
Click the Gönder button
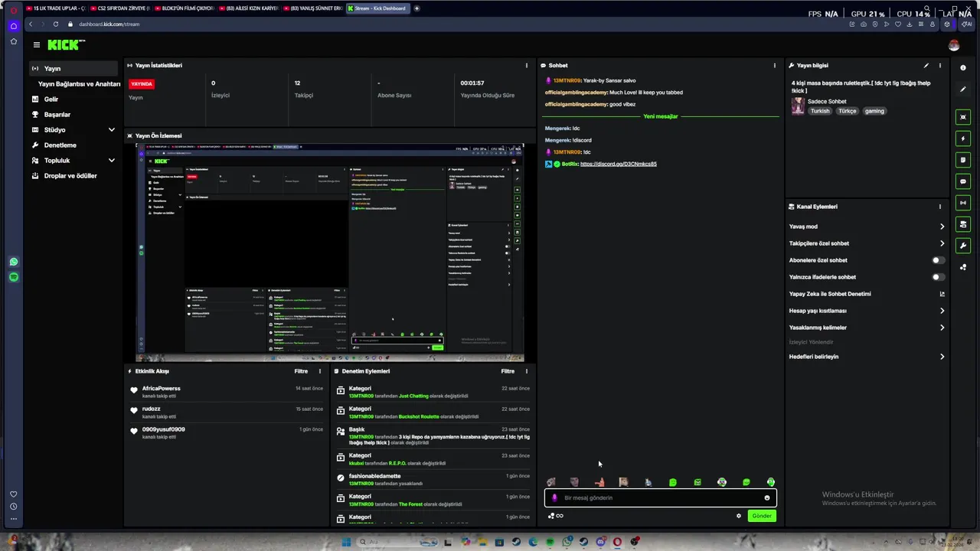762,516
